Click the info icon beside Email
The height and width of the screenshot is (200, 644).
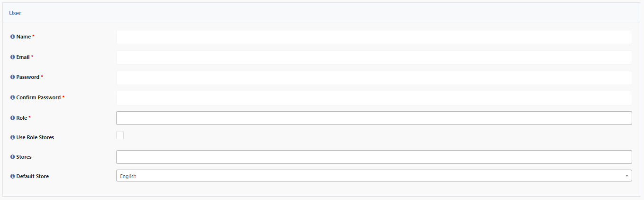(x=13, y=57)
